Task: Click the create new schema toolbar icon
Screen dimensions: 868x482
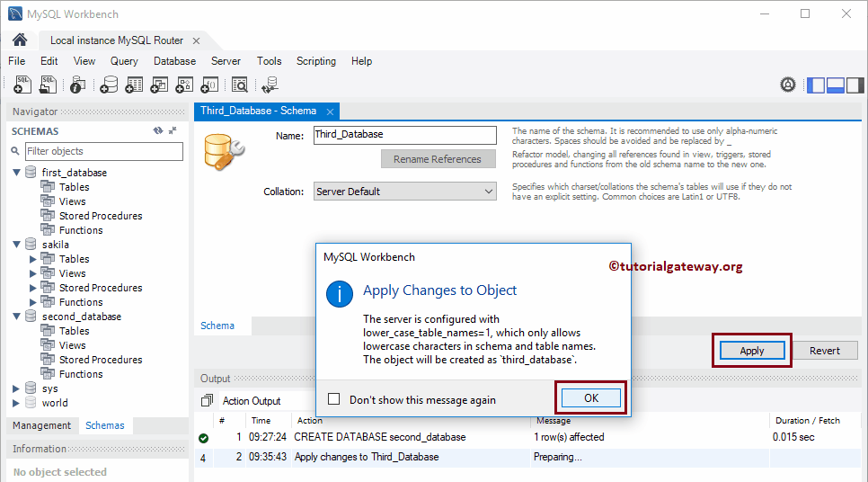Action: [x=109, y=85]
